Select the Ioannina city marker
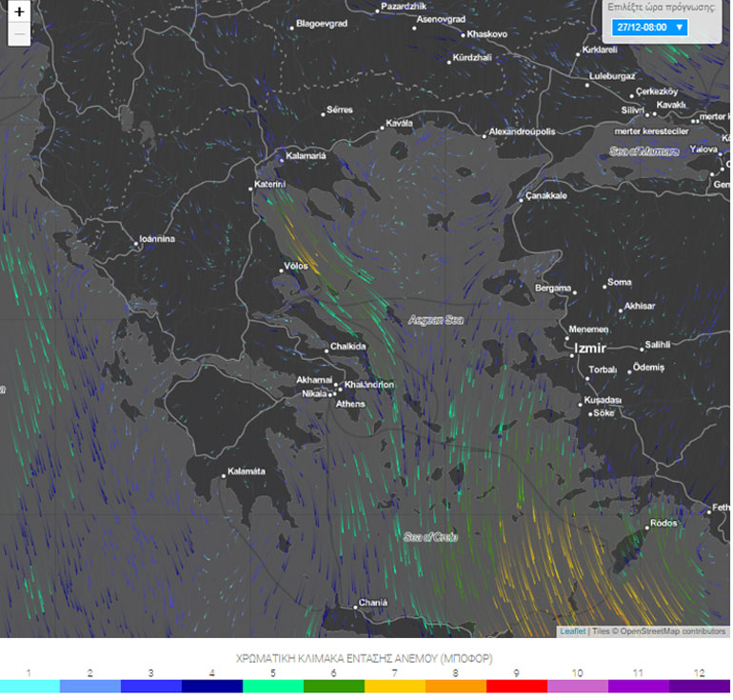Image resolution: width=733 pixels, height=700 pixels. [x=136, y=243]
